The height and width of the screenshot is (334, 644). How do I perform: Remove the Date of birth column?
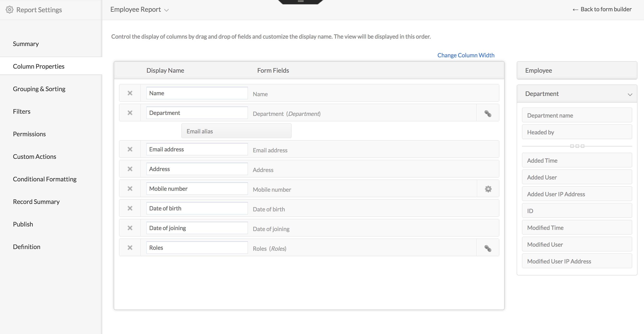coord(130,208)
